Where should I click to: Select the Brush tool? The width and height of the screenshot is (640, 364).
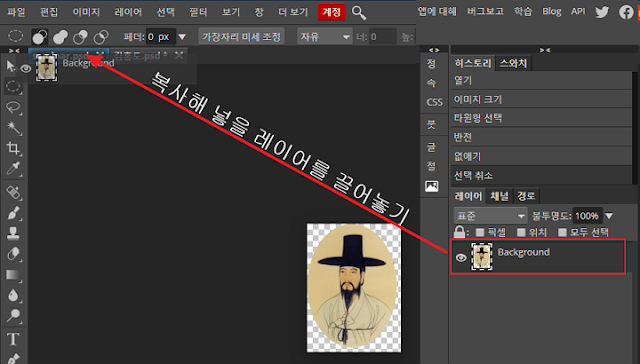coord(13,213)
